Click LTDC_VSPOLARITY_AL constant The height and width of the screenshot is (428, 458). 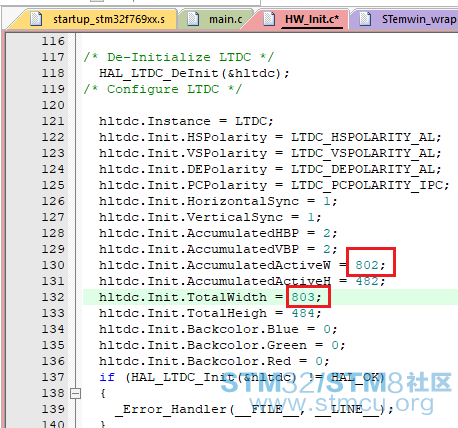click(363, 153)
